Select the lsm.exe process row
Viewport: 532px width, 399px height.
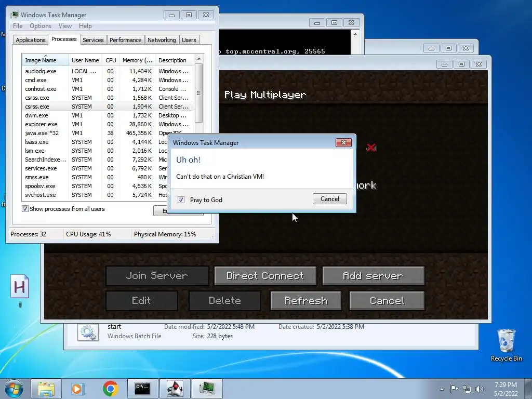click(95, 151)
